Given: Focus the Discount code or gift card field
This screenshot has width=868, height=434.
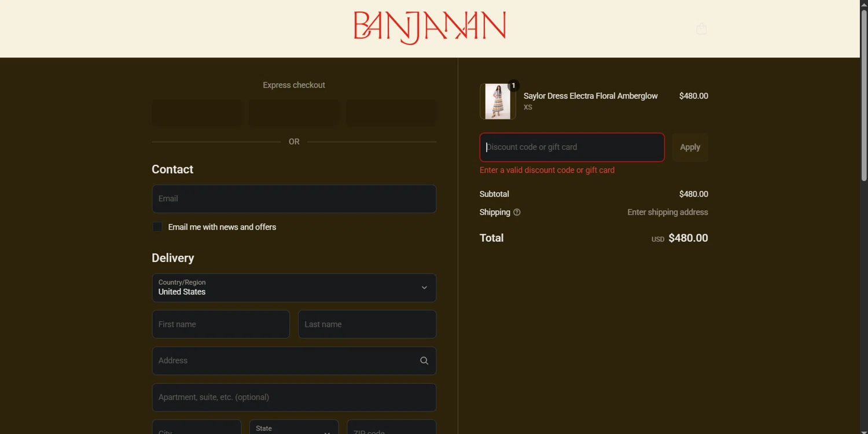Looking at the screenshot, I should click(x=572, y=147).
